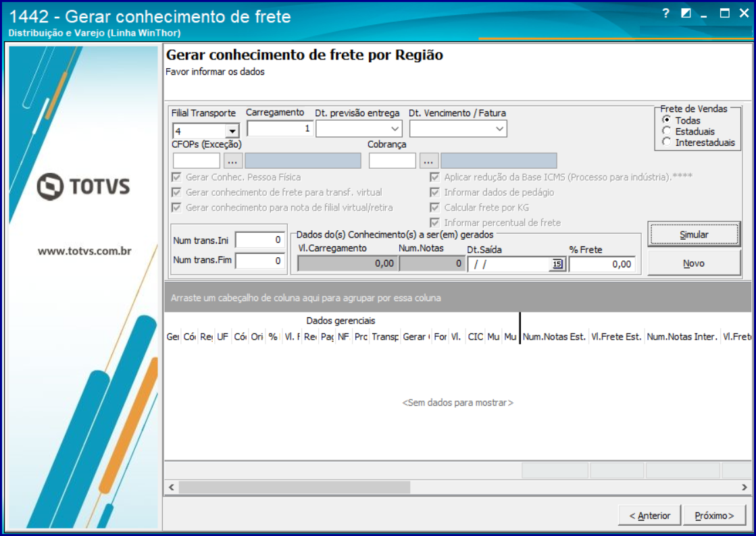The height and width of the screenshot is (536, 756).
Task: Click the CFOPs (Exceção) code field
Action: point(196,161)
